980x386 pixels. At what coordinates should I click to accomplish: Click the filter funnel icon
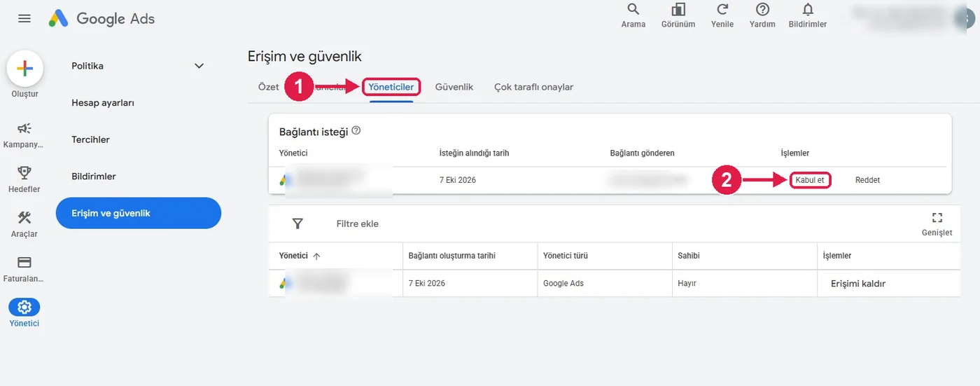[x=297, y=223]
